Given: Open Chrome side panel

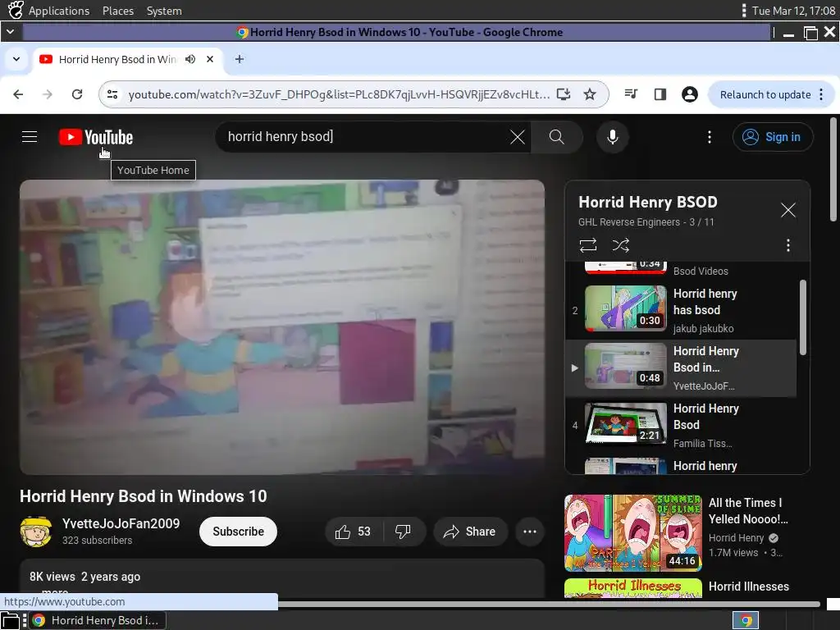Looking at the screenshot, I should tap(660, 95).
